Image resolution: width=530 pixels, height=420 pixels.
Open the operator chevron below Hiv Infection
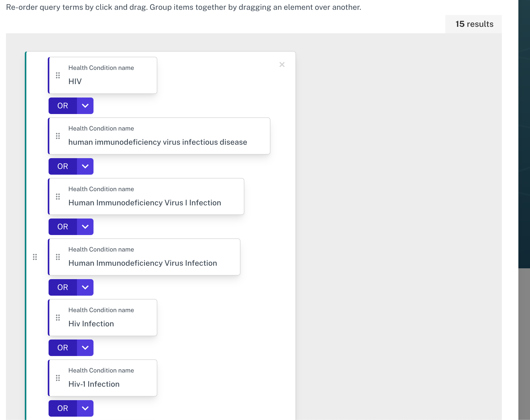[85, 348]
